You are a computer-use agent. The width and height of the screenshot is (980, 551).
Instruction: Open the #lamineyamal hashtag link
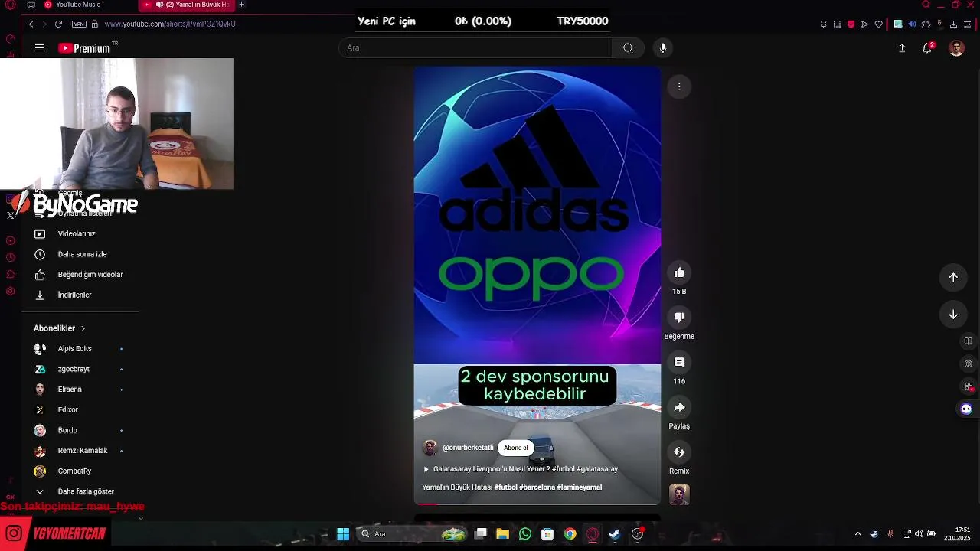point(580,487)
